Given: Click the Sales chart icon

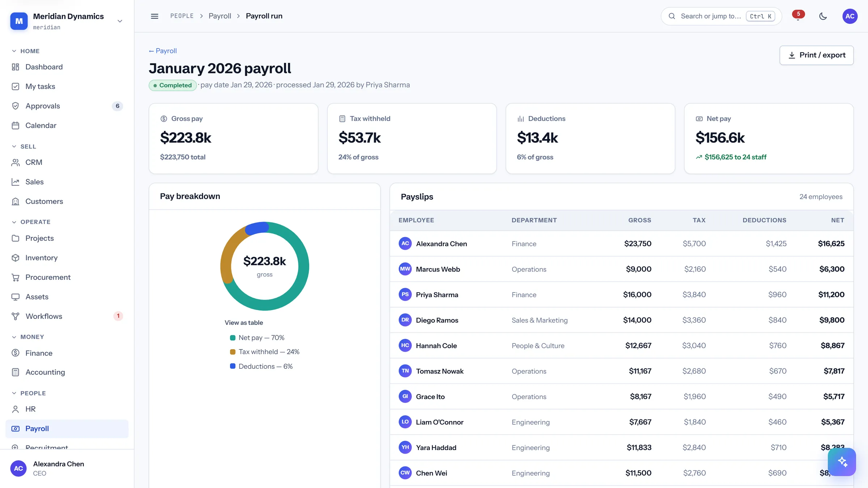Looking at the screenshot, I should 15,182.
